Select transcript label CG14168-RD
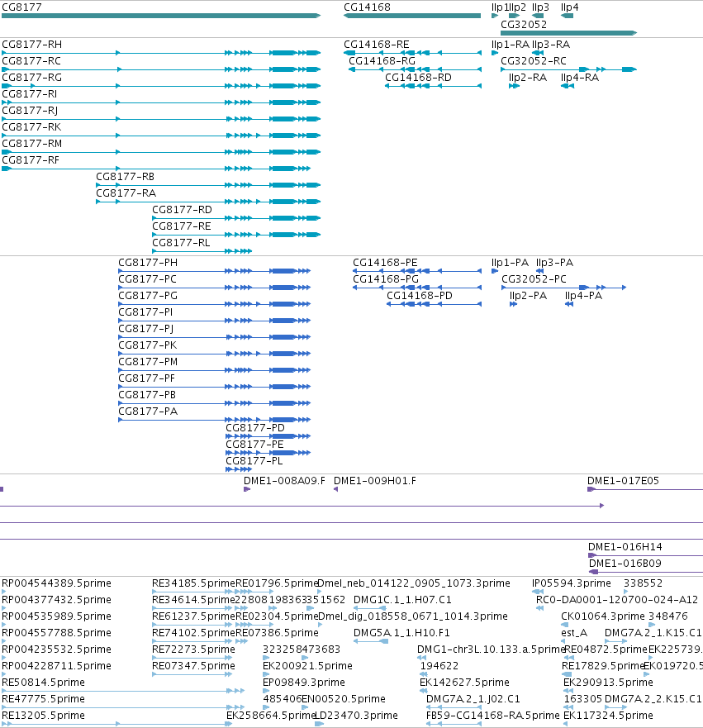The width and height of the screenshot is (703, 728). [419, 78]
